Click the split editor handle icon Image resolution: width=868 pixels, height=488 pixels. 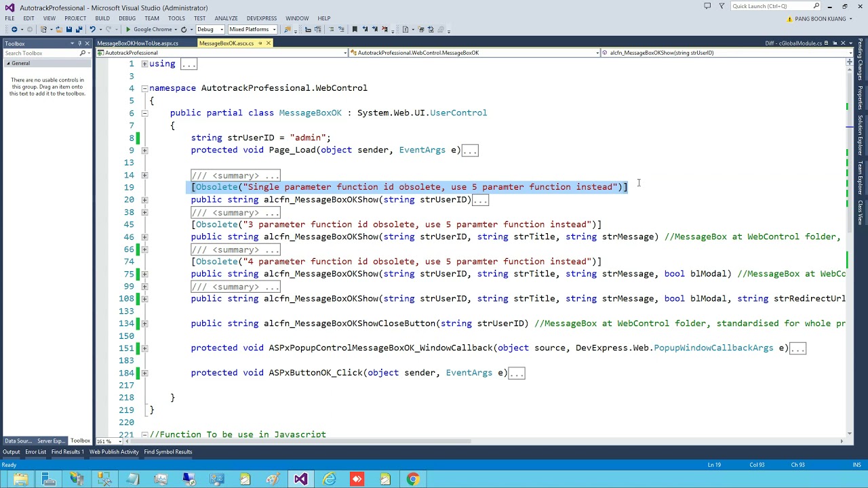[849, 62]
